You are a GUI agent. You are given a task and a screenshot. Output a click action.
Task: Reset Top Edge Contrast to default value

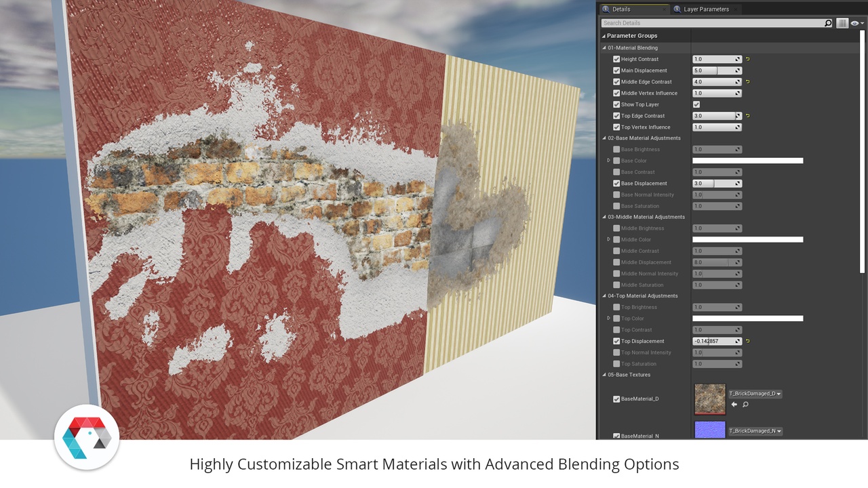click(x=748, y=116)
